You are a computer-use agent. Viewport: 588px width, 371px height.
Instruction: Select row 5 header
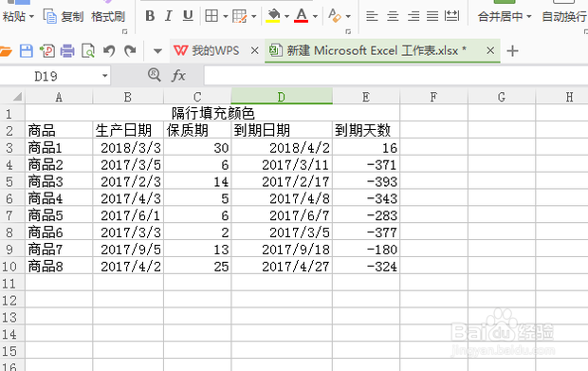(9, 181)
